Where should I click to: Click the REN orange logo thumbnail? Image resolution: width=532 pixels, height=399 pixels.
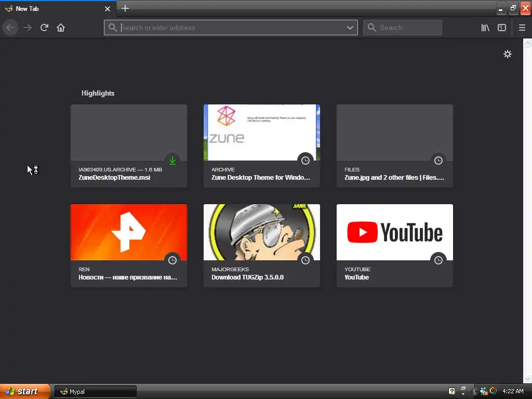coord(129,232)
